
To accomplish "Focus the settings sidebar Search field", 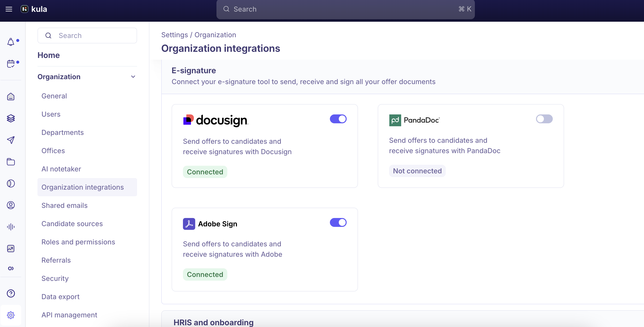I will pyautogui.click(x=87, y=36).
